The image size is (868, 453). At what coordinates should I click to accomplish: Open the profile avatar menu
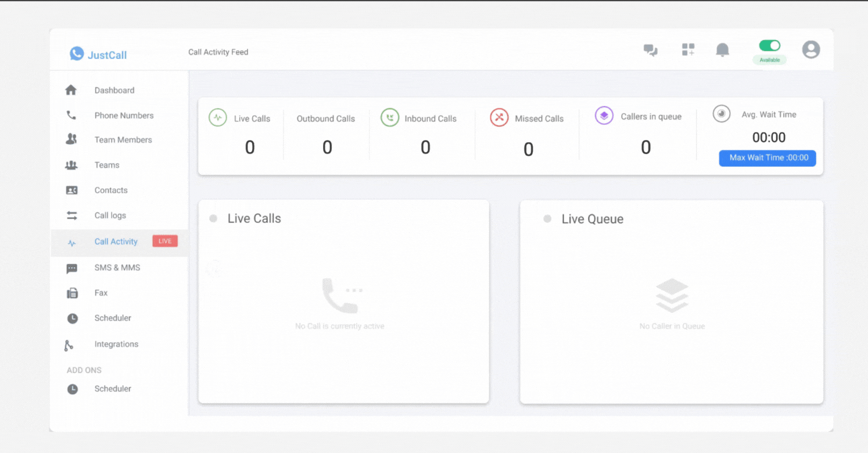[x=811, y=50]
